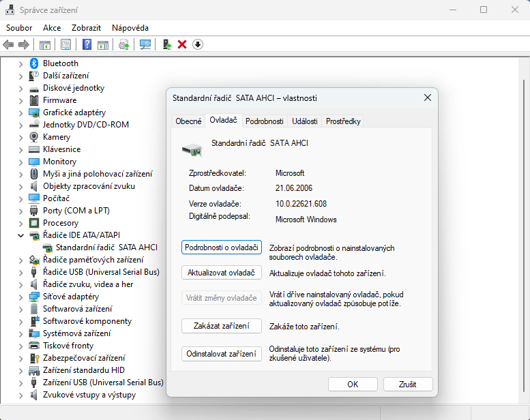
Task: Expand the Bluetooth node
Action: coord(20,64)
